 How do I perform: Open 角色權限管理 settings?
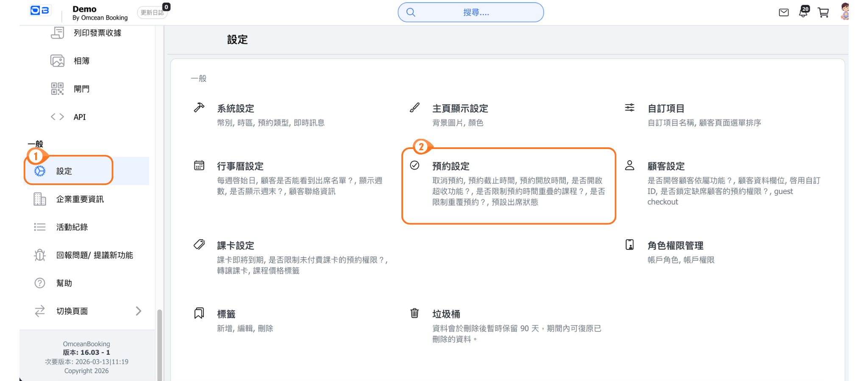[675, 246]
